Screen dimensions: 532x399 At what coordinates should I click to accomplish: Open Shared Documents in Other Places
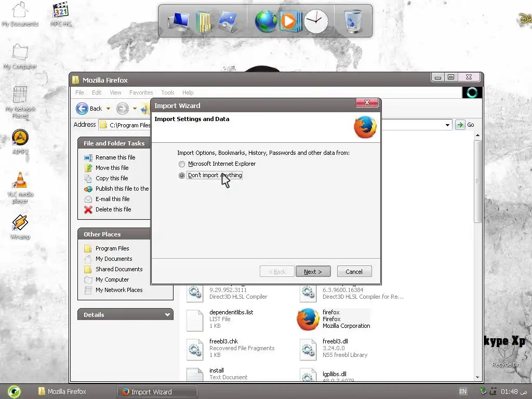pyautogui.click(x=119, y=269)
